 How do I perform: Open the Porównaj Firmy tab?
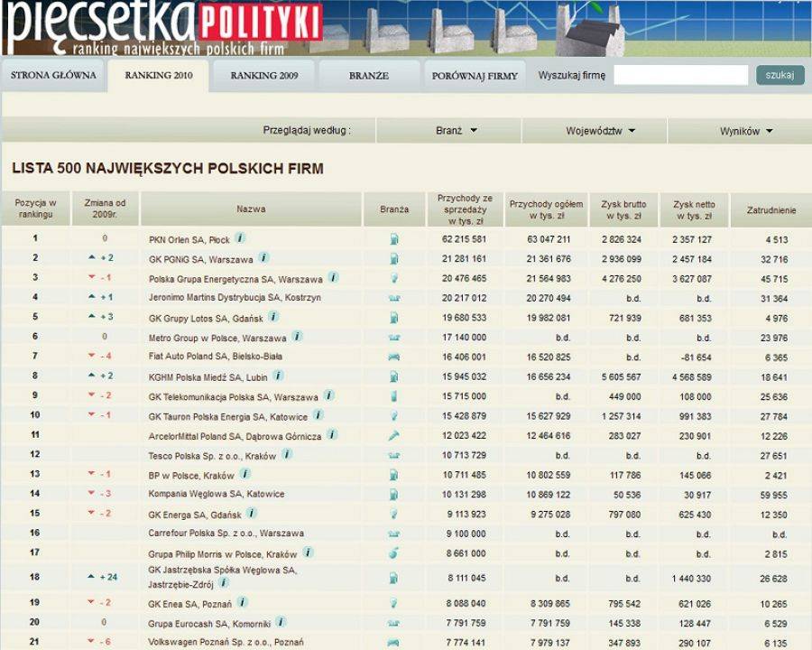[x=475, y=75]
